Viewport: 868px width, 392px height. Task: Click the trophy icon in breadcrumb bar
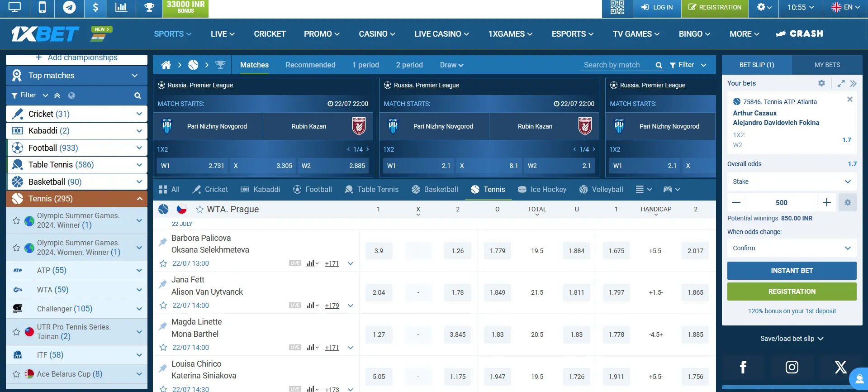220,65
